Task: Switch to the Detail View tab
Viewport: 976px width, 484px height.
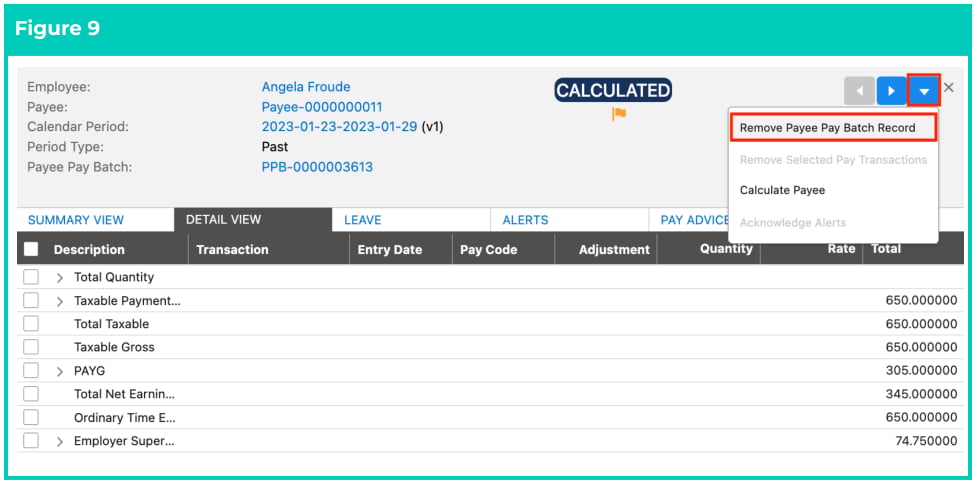Action: coord(253,220)
